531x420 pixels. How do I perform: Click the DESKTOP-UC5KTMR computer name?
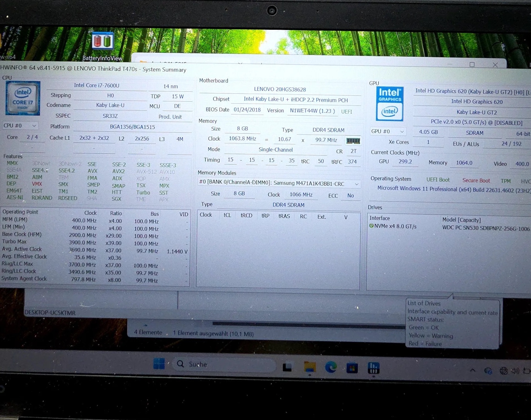50,313
